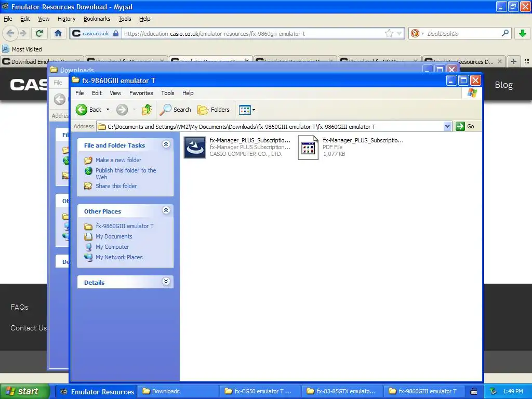Collapse the Other Places panel
This screenshot has height=399, width=532.
click(x=166, y=210)
